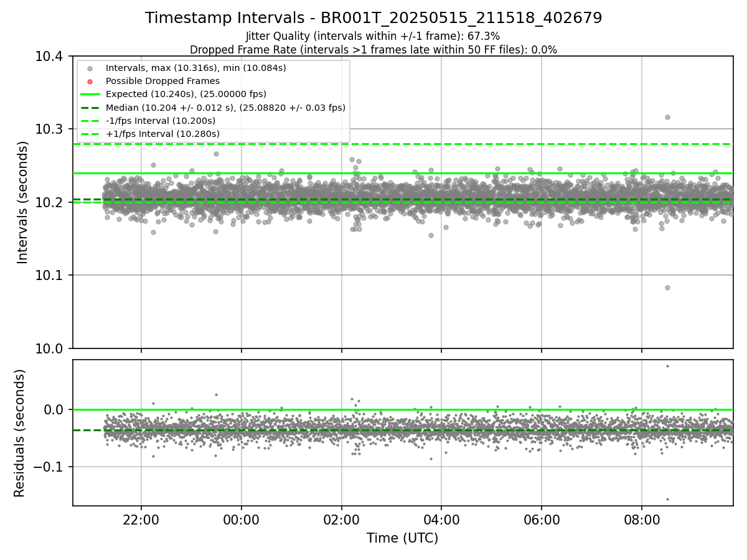Image resolution: width=747 pixels, height=560 pixels.
Task: Click legend entry Intervals, max (10.316s), min (10.084s)
Action: pos(196,68)
